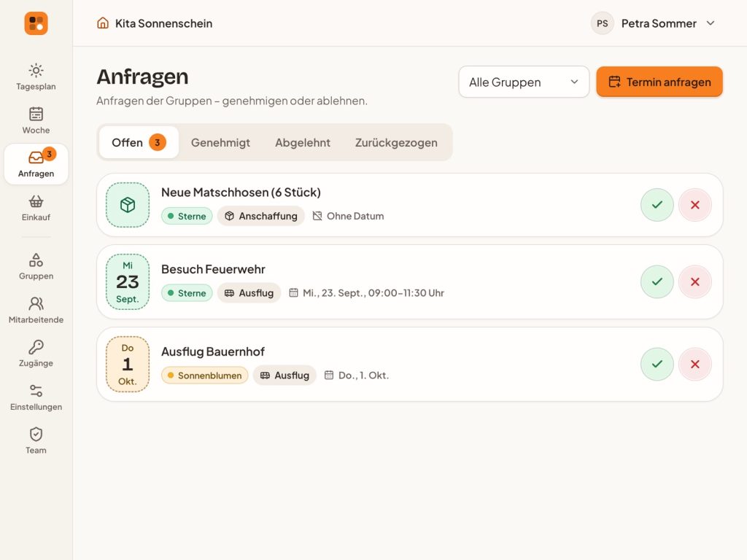Reject the Besuch Feuerwehr request
This screenshot has height=560, width=747.
point(695,281)
